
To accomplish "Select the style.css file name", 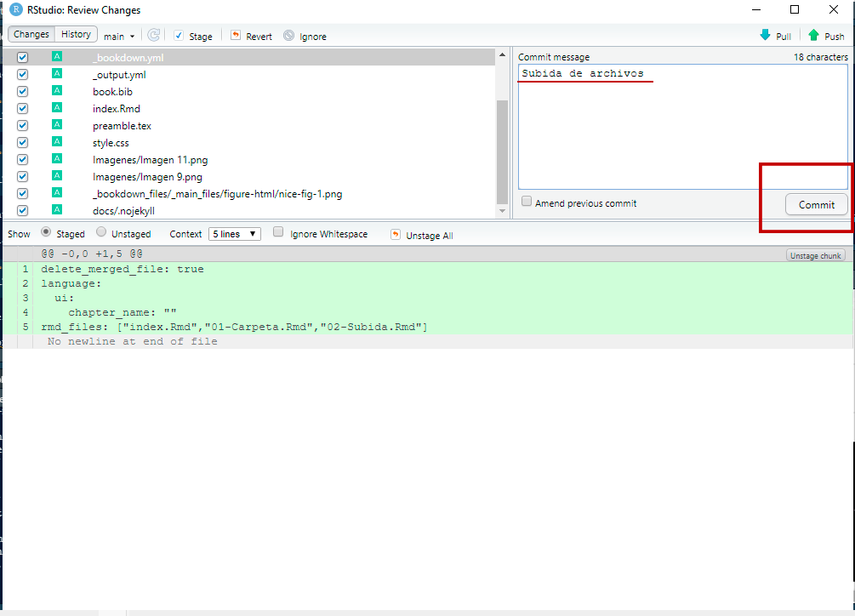I will pos(111,143).
